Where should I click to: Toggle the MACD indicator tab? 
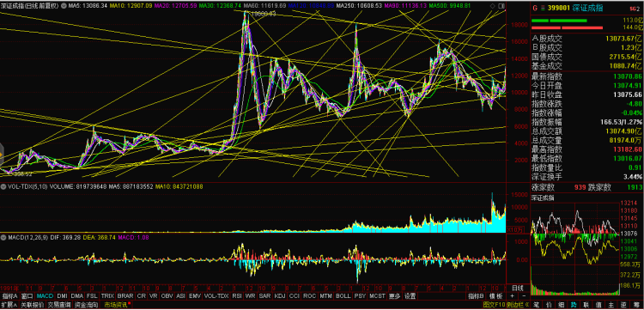pos(45,296)
